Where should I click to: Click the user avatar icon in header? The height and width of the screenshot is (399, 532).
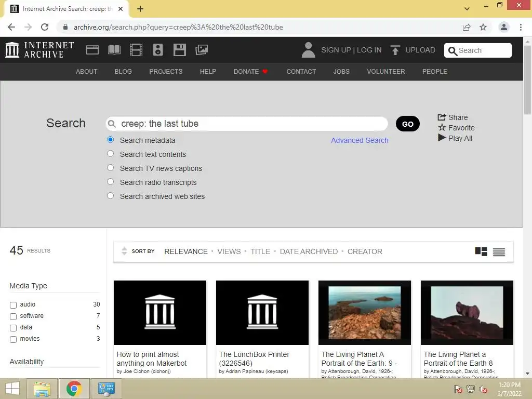point(308,50)
